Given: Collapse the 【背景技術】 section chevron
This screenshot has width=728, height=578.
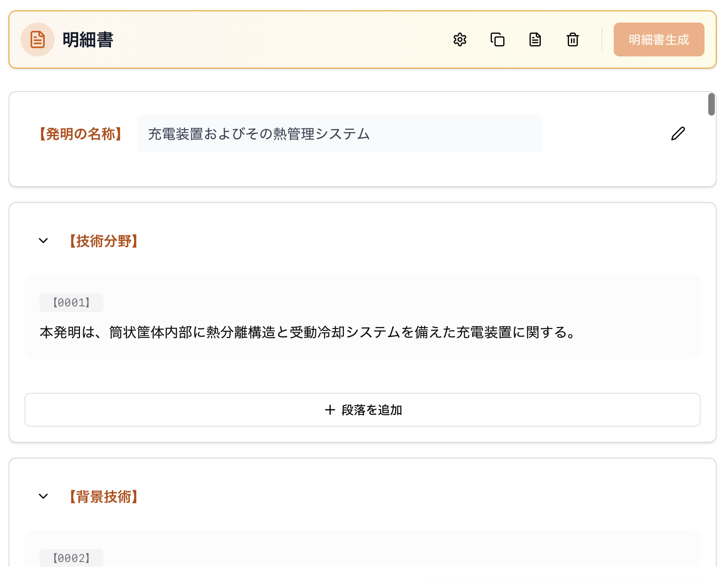Looking at the screenshot, I should [43, 496].
